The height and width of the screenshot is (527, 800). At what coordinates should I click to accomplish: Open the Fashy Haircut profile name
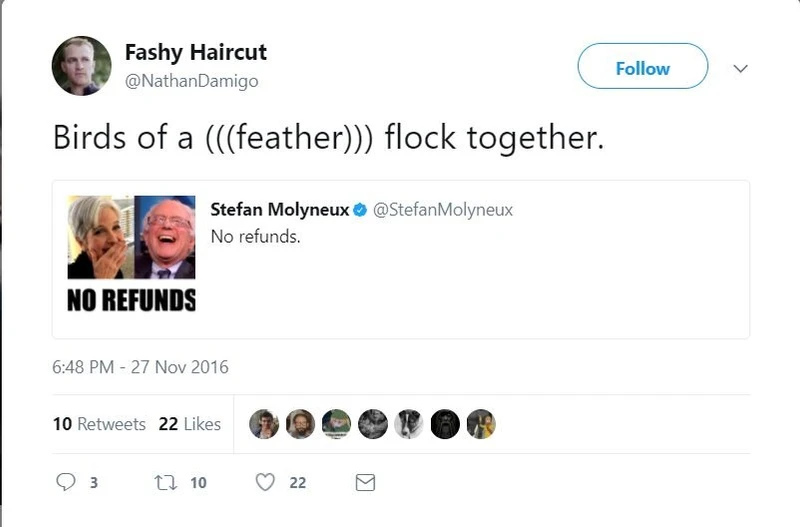(x=195, y=52)
